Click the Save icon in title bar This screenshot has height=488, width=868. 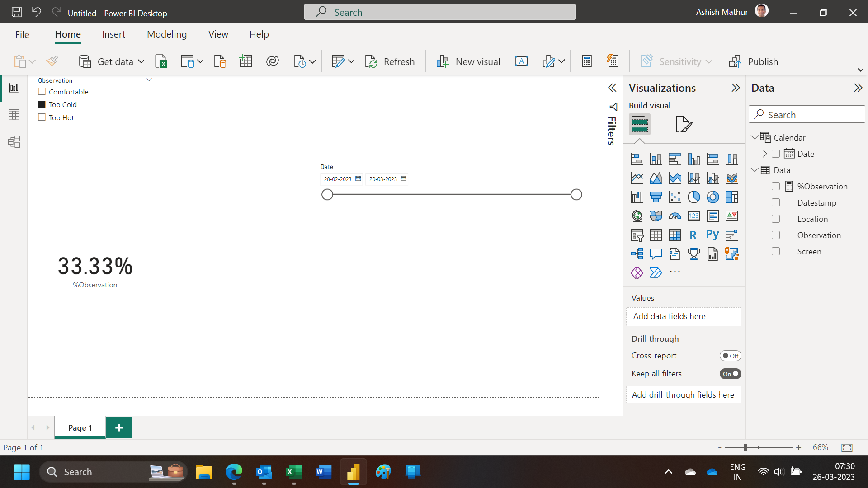tap(17, 12)
